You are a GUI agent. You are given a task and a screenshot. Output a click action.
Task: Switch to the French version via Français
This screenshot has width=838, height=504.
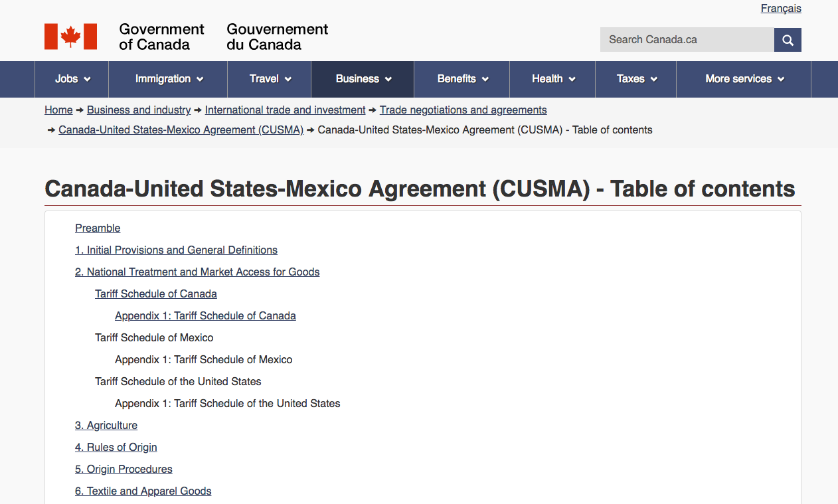781,9
